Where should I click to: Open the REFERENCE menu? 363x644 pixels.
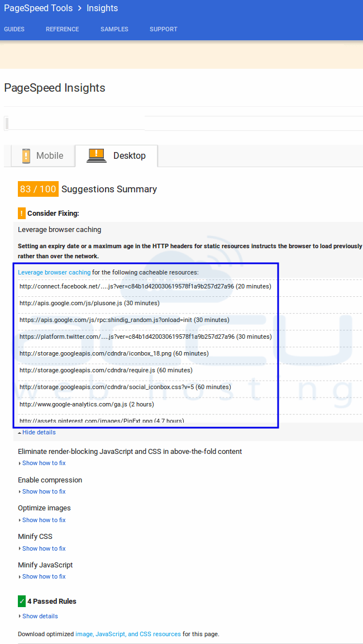pyautogui.click(x=63, y=29)
